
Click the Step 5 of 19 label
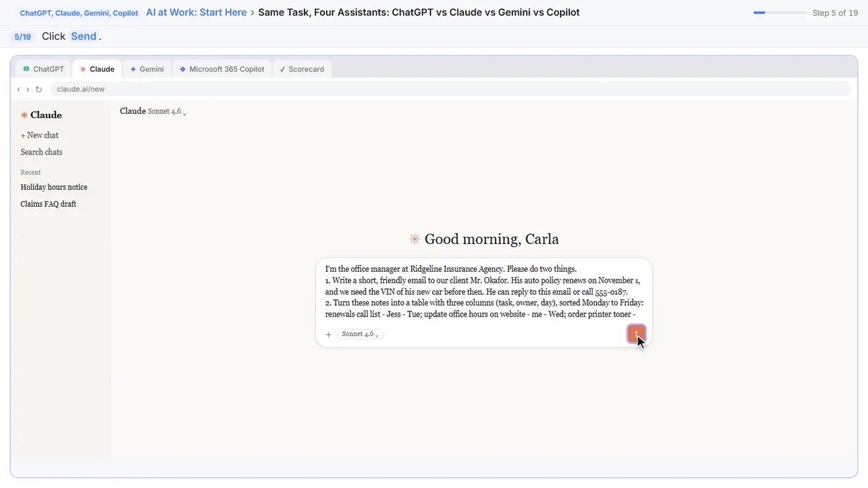[x=835, y=13]
